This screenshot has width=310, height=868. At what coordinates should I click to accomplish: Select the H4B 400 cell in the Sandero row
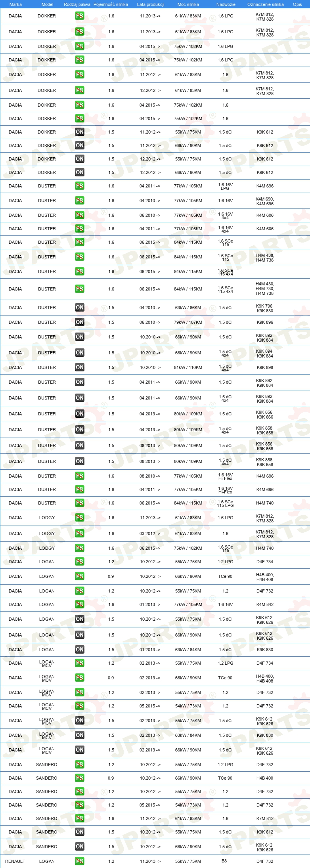[265, 778]
